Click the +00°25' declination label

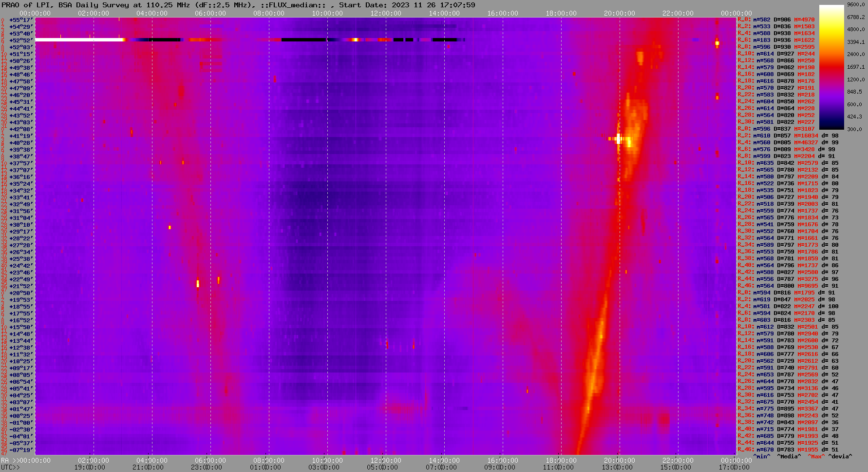coord(21,415)
